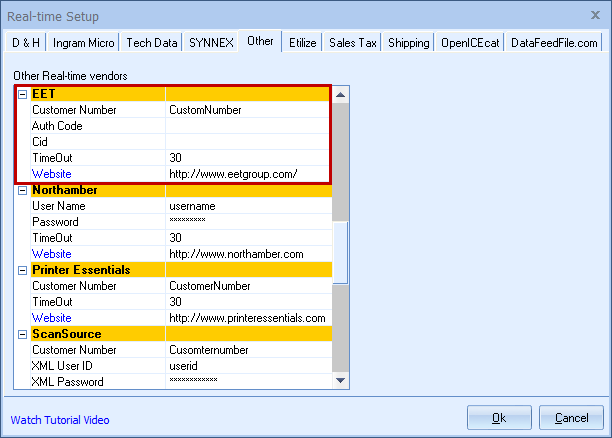Image resolution: width=612 pixels, height=438 pixels.
Task: Select the ScanSource group header
Action: tap(181, 334)
